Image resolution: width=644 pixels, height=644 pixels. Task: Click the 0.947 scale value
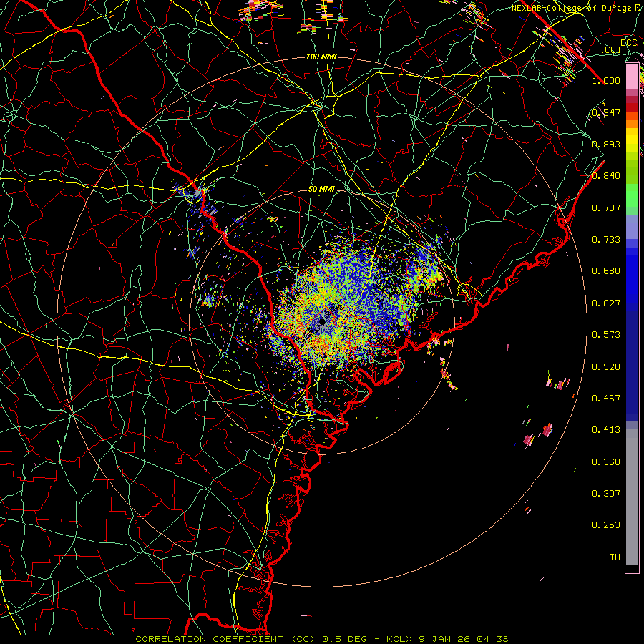[x=606, y=112]
